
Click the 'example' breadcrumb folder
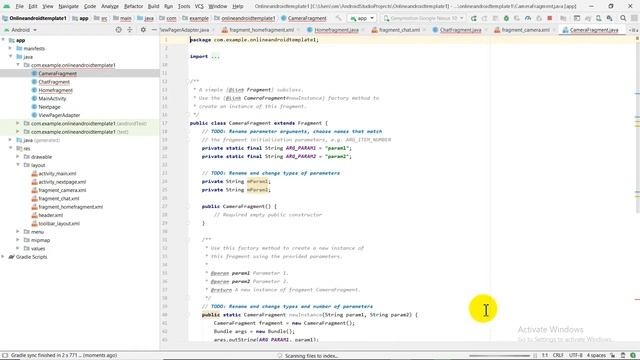[195, 18]
